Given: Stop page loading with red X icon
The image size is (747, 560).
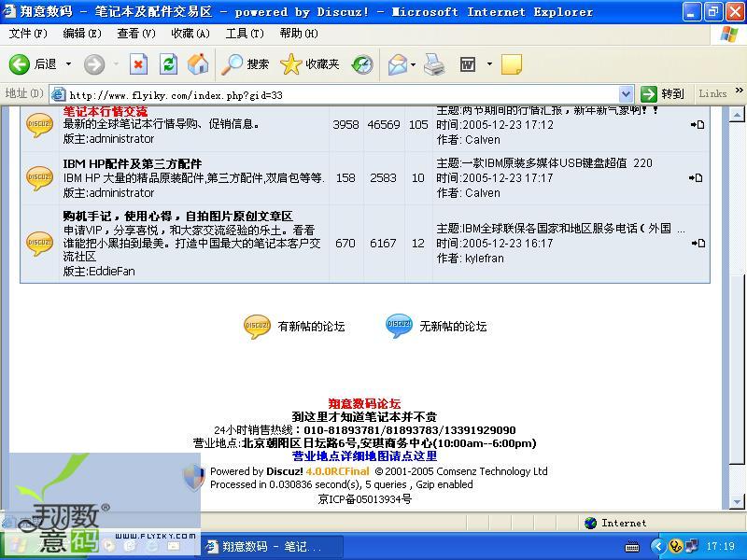Looking at the screenshot, I should [138, 64].
